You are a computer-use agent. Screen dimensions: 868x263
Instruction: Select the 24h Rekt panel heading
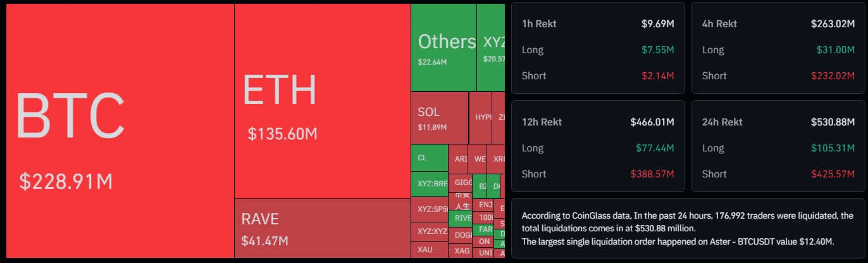[722, 122]
